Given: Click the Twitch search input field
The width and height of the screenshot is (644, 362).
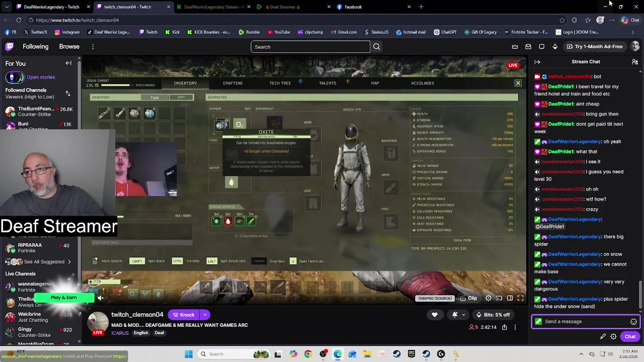Looking at the screenshot, I should (310, 47).
